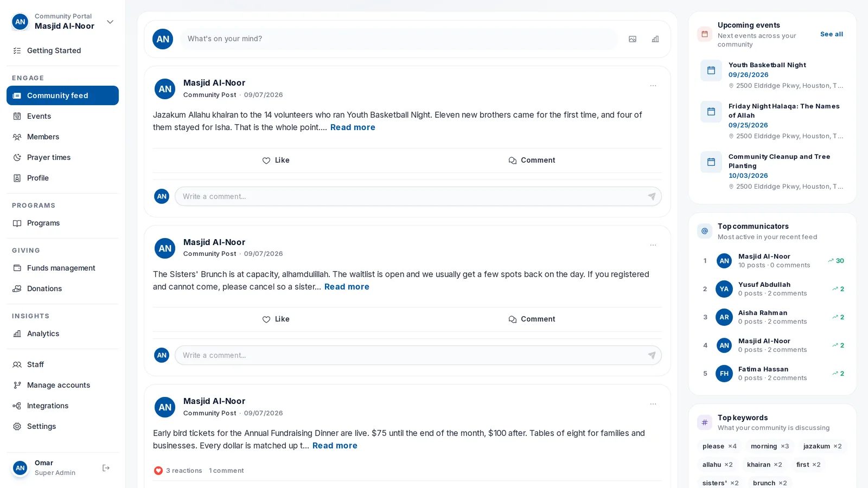Click the poll chart icon in composer
This screenshot has width=868, height=488.
point(655,39)
